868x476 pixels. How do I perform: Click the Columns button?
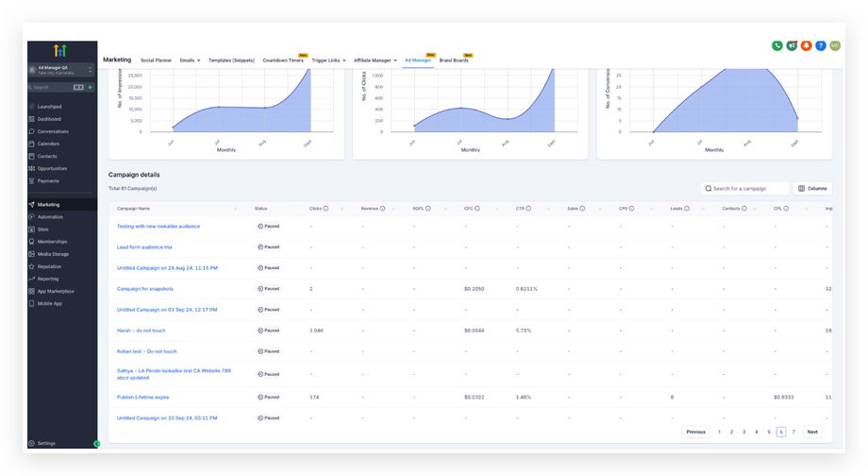coord(812,188)
